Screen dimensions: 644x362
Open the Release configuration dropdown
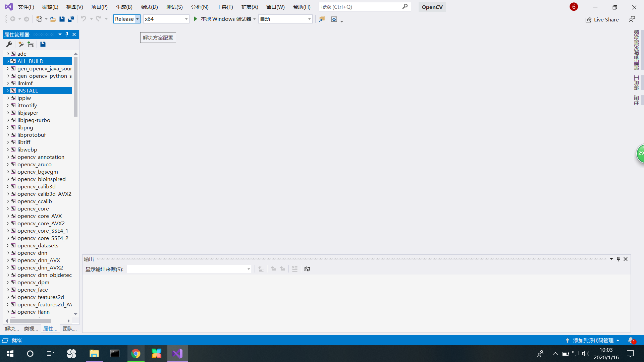pos(138,19)
